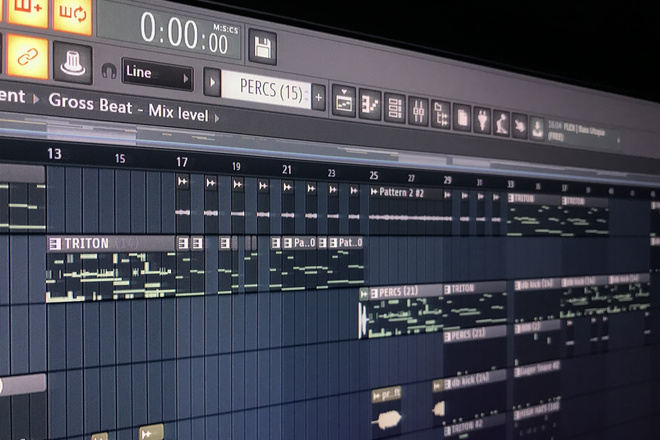This screenshot has height=440, width=660.
Task: Click the small up/down arrows inside PERCS (15)
Action: point(306,95)
